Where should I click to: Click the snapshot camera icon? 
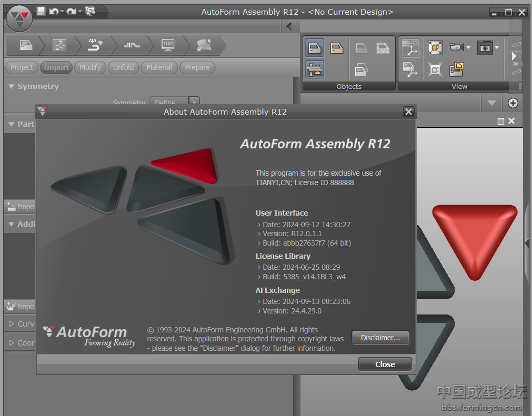pos(485,47)
